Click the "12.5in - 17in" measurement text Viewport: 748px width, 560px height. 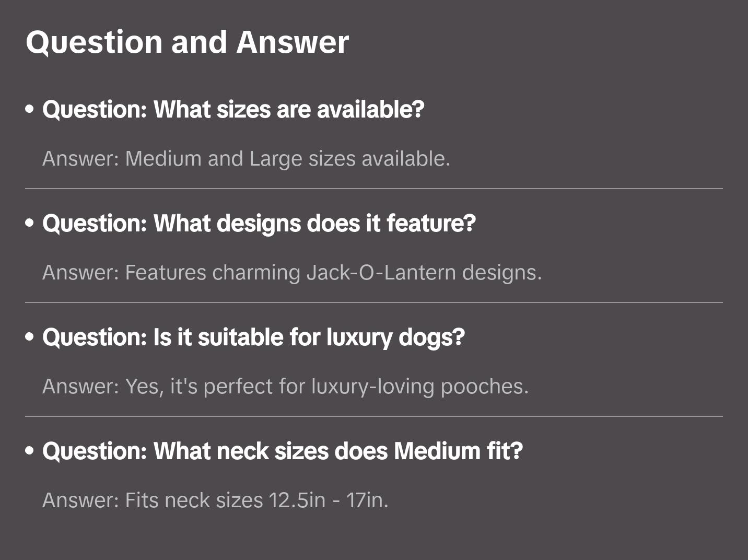tap(328, 500)
